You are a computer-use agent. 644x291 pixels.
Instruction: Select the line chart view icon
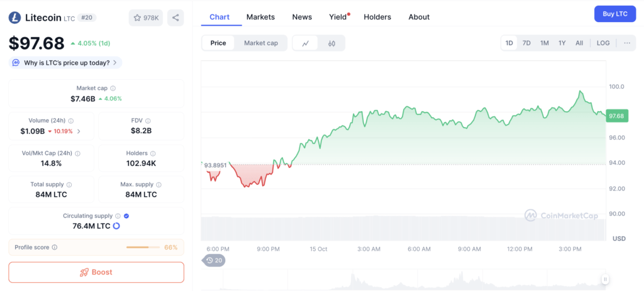[306, 43]
